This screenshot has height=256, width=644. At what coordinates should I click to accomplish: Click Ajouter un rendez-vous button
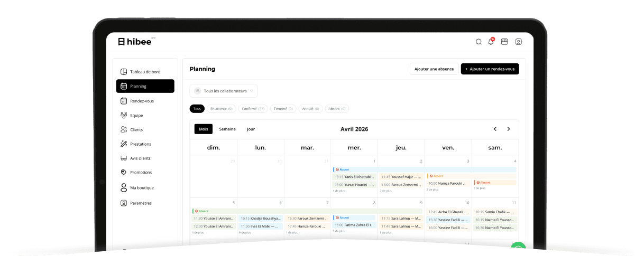tap(490, 69)
